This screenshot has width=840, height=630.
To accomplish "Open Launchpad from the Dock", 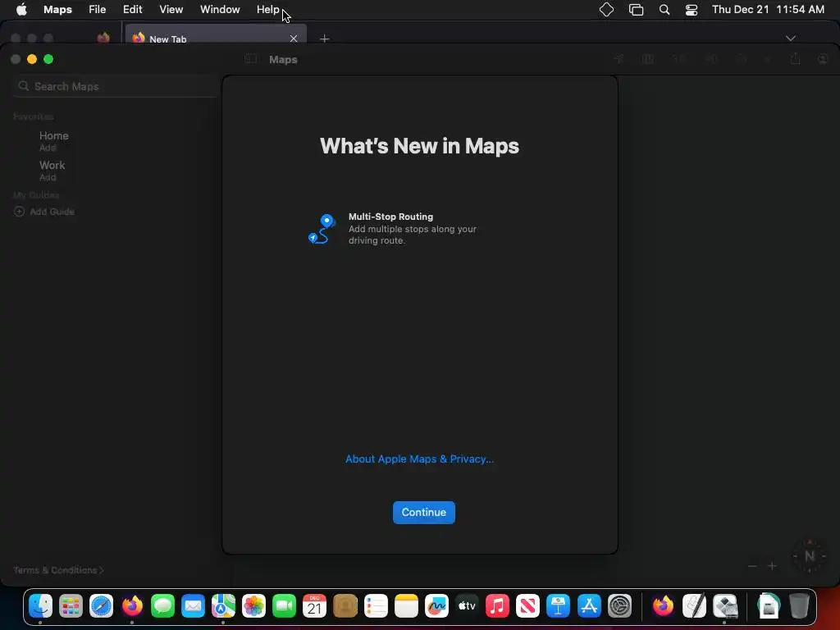I will [x=71, y=606].
